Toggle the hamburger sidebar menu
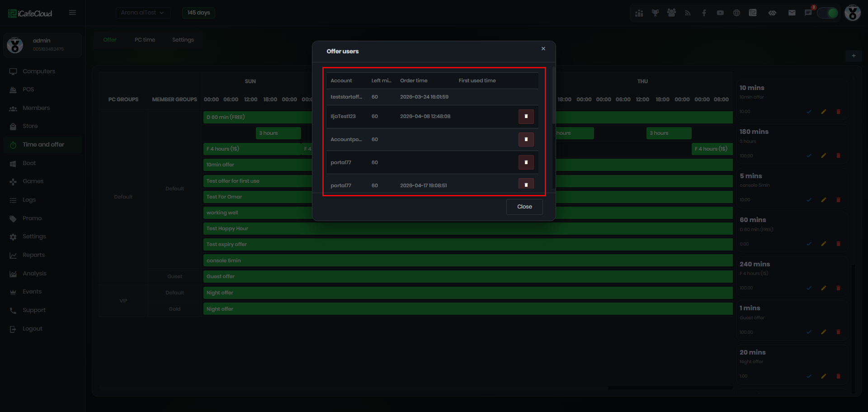 [72, 13]
